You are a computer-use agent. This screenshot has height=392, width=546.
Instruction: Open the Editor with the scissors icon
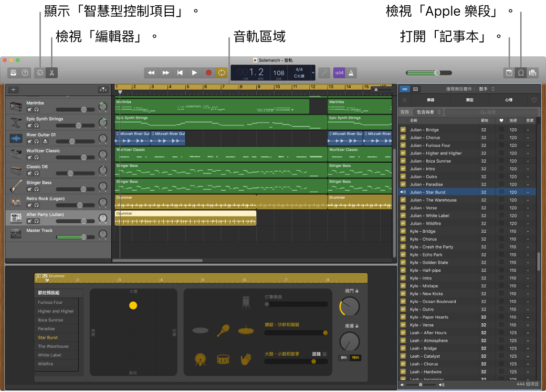[x=52, y=72]
